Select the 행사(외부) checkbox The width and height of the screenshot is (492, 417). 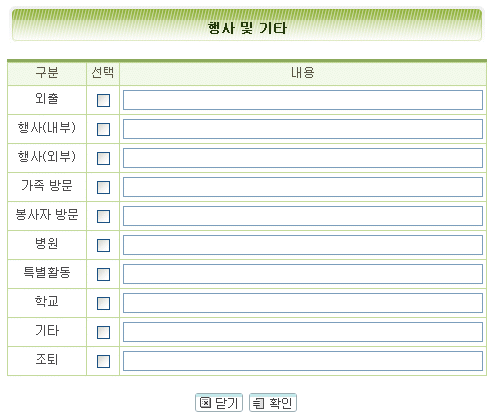[103, 158]
